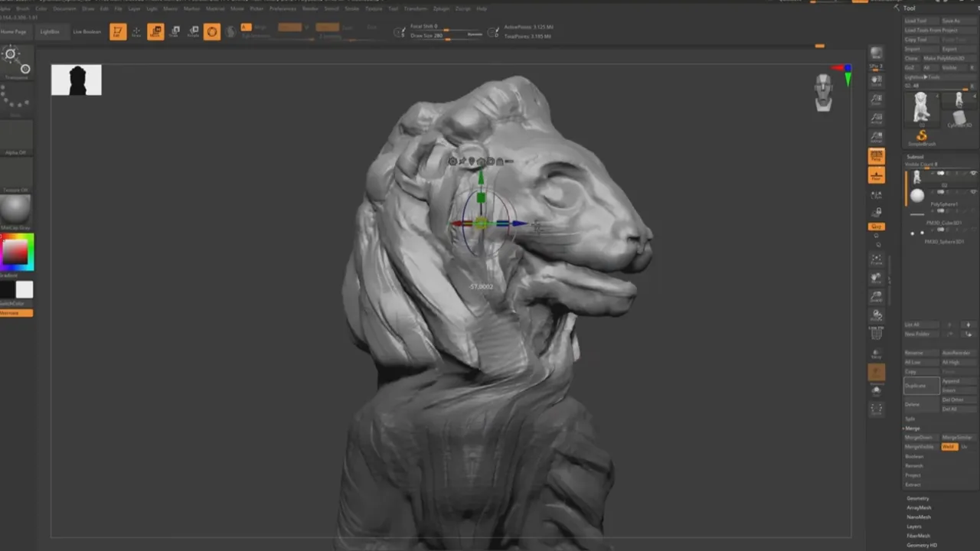Viewport: 980px width, 551px height.
Task: Activate the Draw mode icon
Action: click(137, 31)
